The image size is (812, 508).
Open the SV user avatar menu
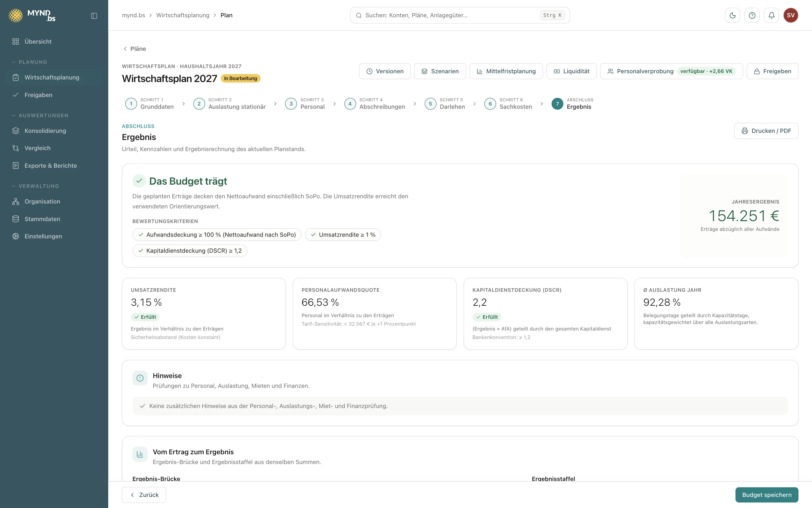point(791,15)
